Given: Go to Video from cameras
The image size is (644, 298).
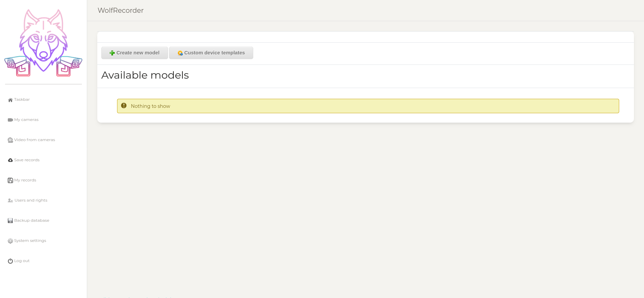Looking at the screenshot, I should pos(35,140).
